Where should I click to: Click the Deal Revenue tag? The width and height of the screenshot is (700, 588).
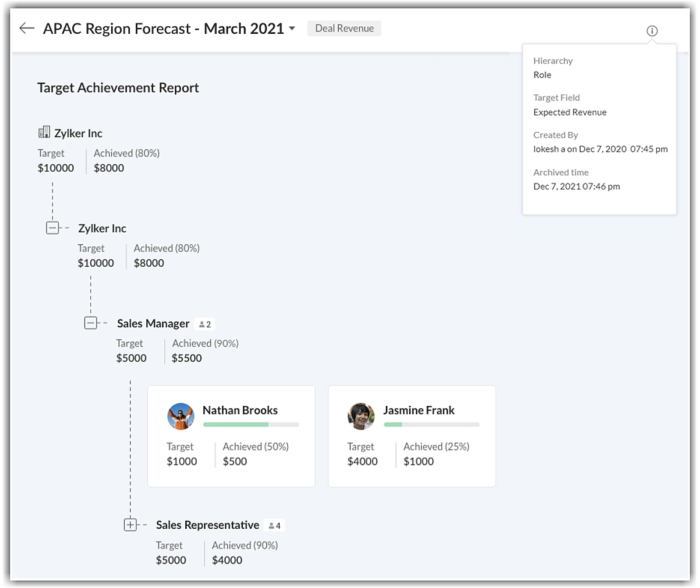344,28
